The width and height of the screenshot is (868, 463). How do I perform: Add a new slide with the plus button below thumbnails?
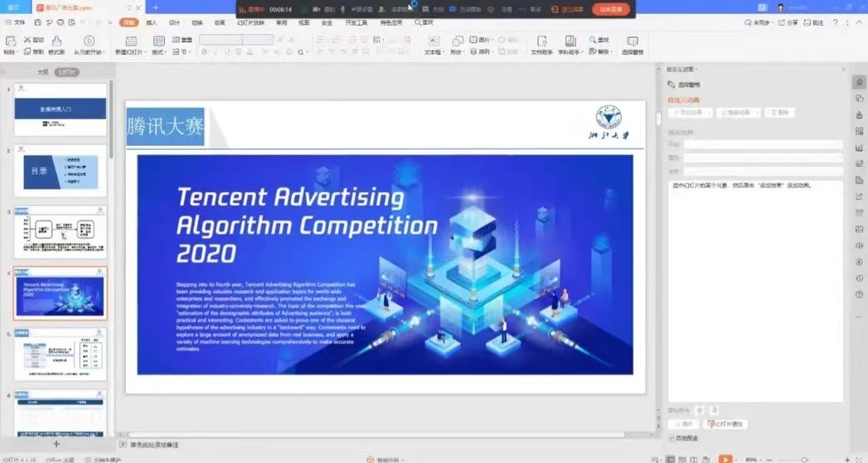pyautogui.click(x=56, y=444)
